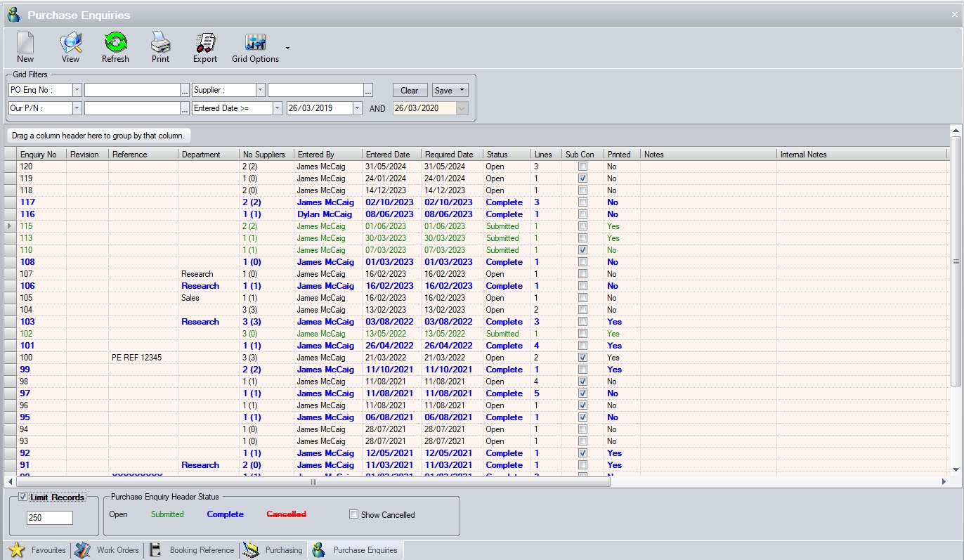Enable the Show Cancelled checkbox

pos(354,514)
